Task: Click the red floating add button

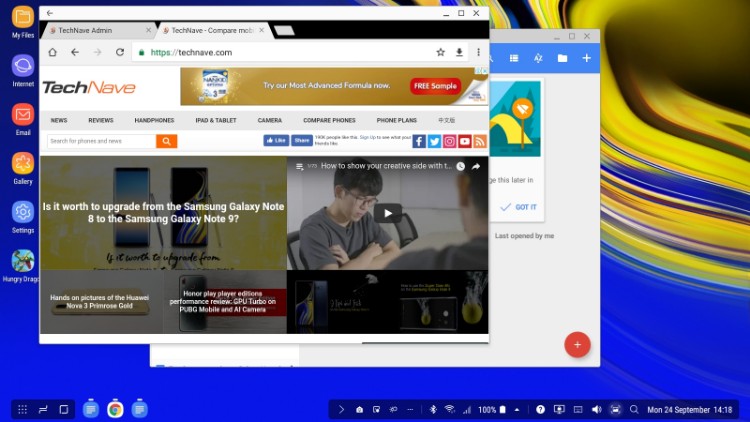Action: pos(577,344)
